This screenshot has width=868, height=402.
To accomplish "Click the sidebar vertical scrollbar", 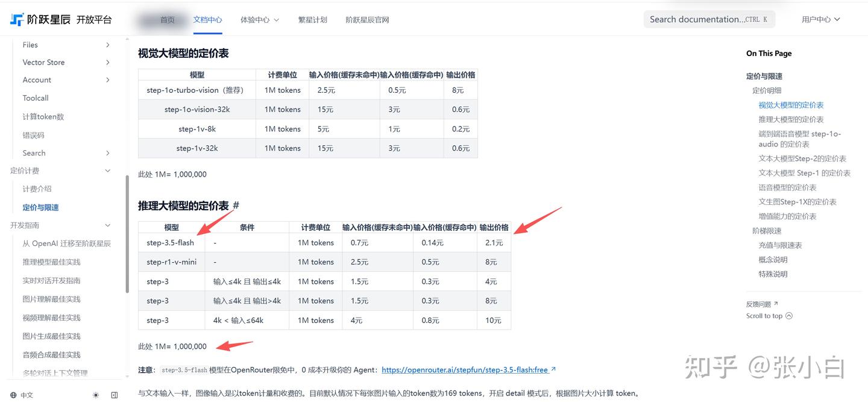I will pyautogui.click(x=127, y=234).
